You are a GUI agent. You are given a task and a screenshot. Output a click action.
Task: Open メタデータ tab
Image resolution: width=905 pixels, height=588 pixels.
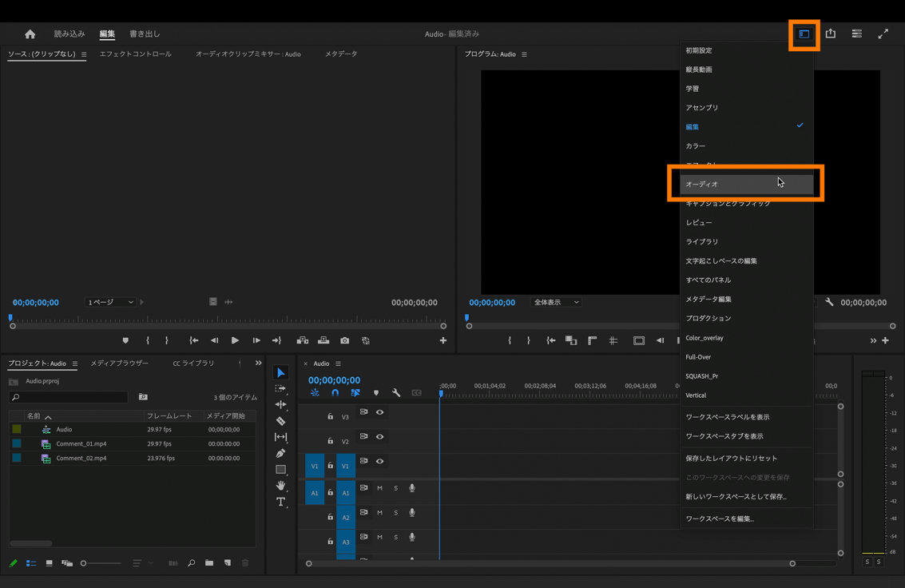point(341,54)
